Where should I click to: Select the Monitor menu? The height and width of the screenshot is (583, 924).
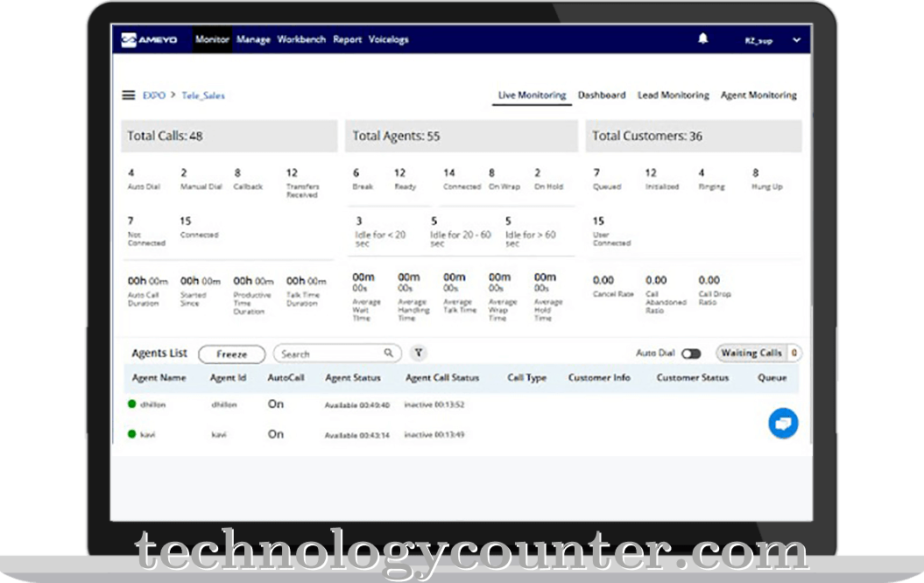coord(212,39)
